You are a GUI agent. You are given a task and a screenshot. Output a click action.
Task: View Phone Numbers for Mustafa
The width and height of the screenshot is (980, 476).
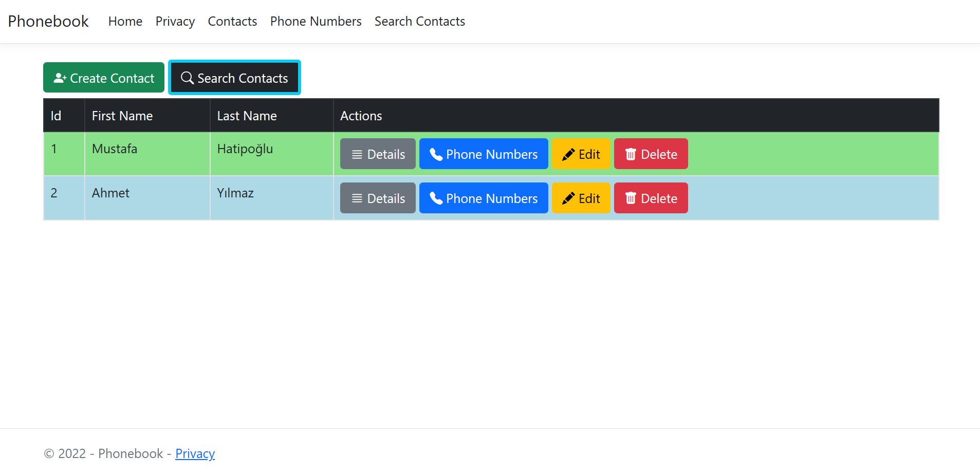click(x=484, y=154)
